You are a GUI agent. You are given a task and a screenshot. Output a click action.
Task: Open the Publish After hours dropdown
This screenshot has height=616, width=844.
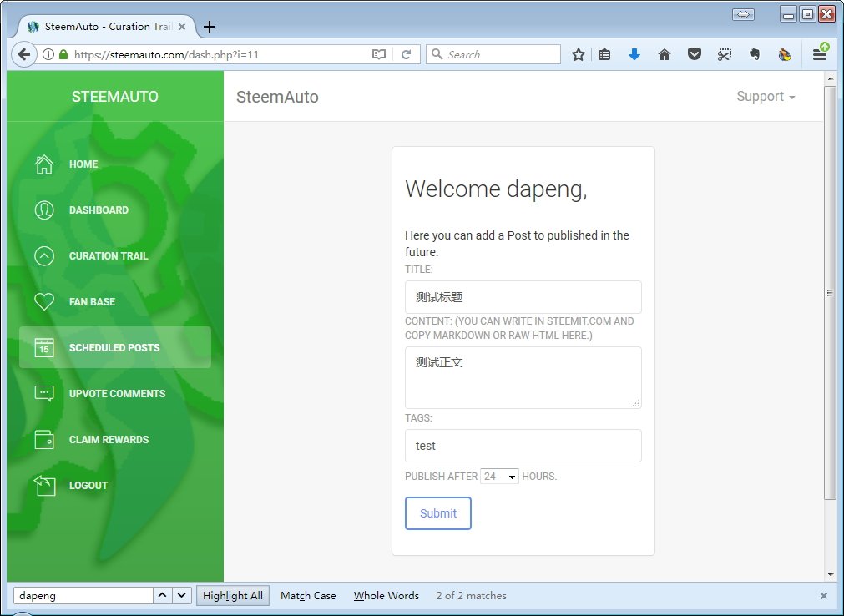499,476
